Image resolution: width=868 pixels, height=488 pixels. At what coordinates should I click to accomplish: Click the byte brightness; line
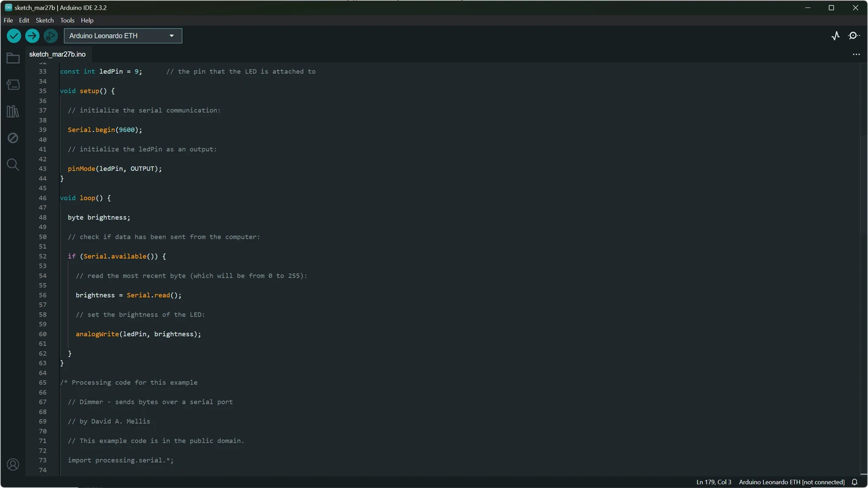pos(99,218)
